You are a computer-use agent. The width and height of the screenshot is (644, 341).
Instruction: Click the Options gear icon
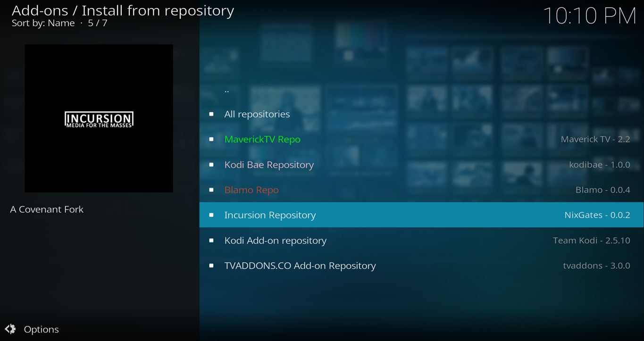coord(10,329)
